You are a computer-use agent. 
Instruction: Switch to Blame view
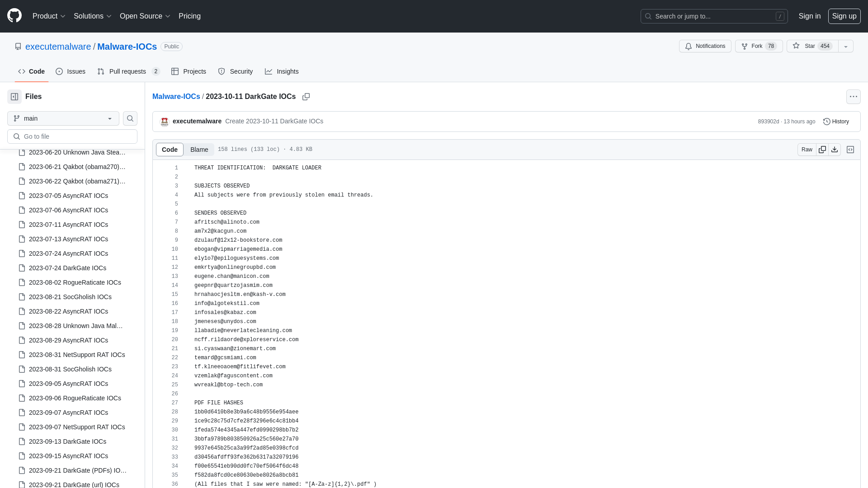(199, 150)
